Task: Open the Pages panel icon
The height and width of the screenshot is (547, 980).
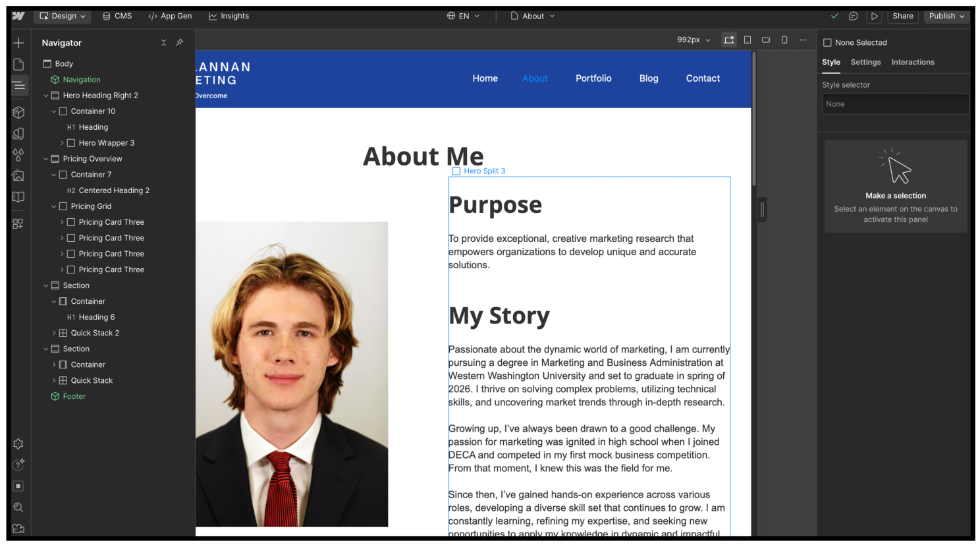Action: pos(18,64)
